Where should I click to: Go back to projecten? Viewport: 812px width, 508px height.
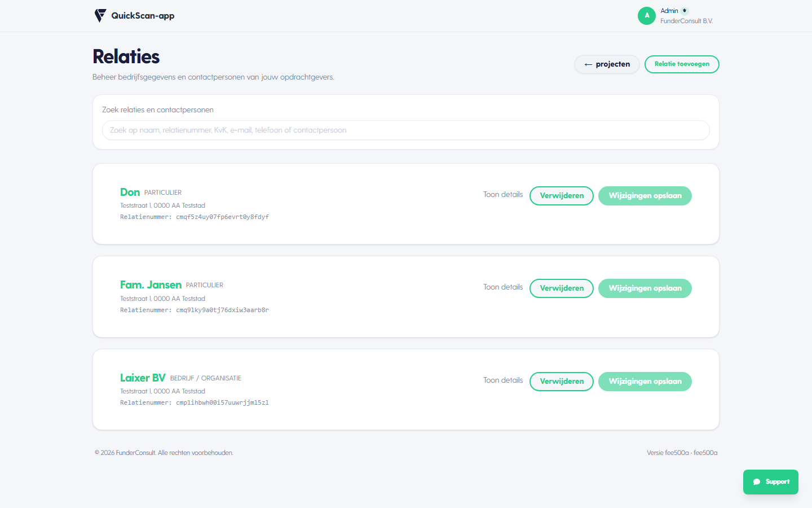click(x=607, y=64)
